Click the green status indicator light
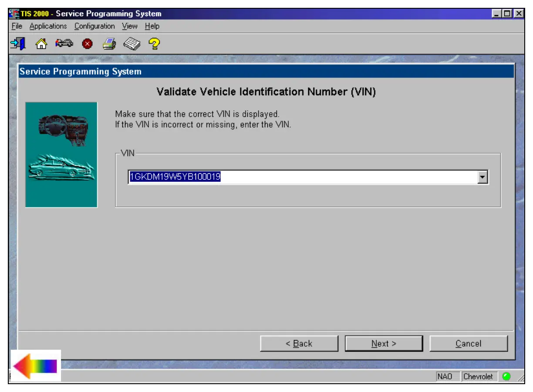533x392 pixels. (x=506, y=376)
